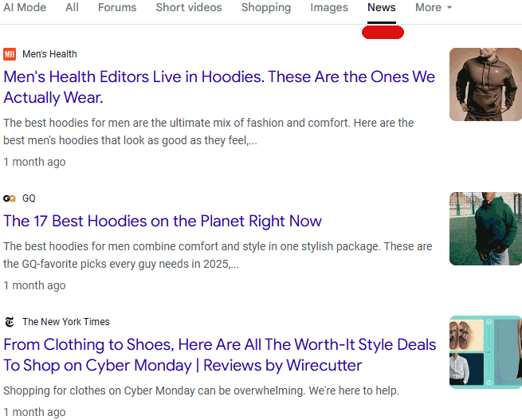Select the Forums tab
522x420 pixels.
click(117, 8)
